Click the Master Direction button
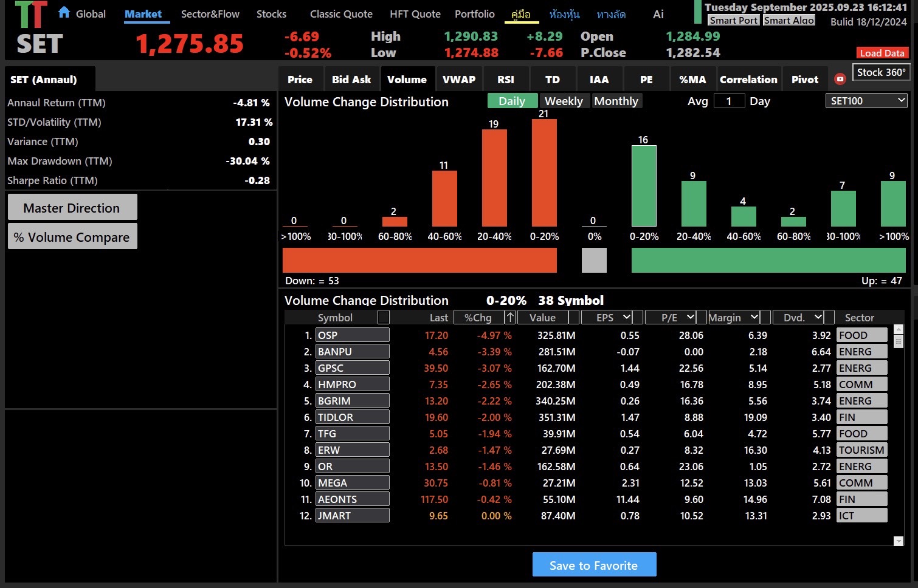Image resolution: width=918 pixels, height=588 pixels. click(x=72, y=208)
